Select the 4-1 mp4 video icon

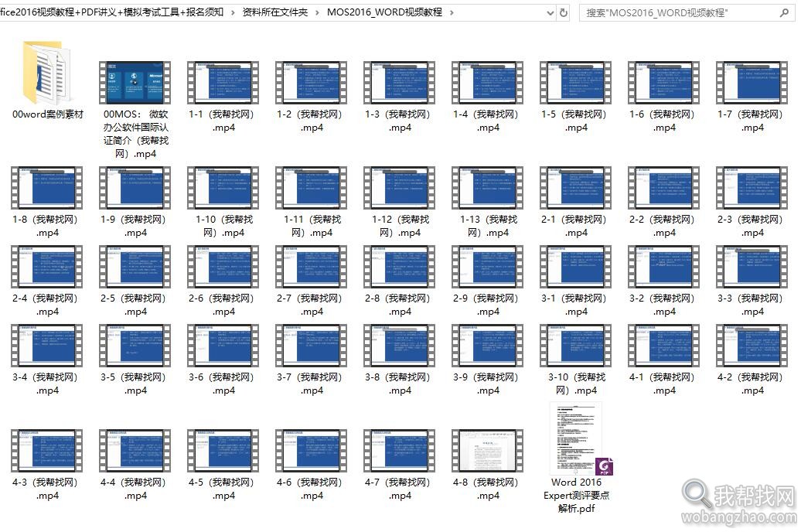[x=664, y=346]
